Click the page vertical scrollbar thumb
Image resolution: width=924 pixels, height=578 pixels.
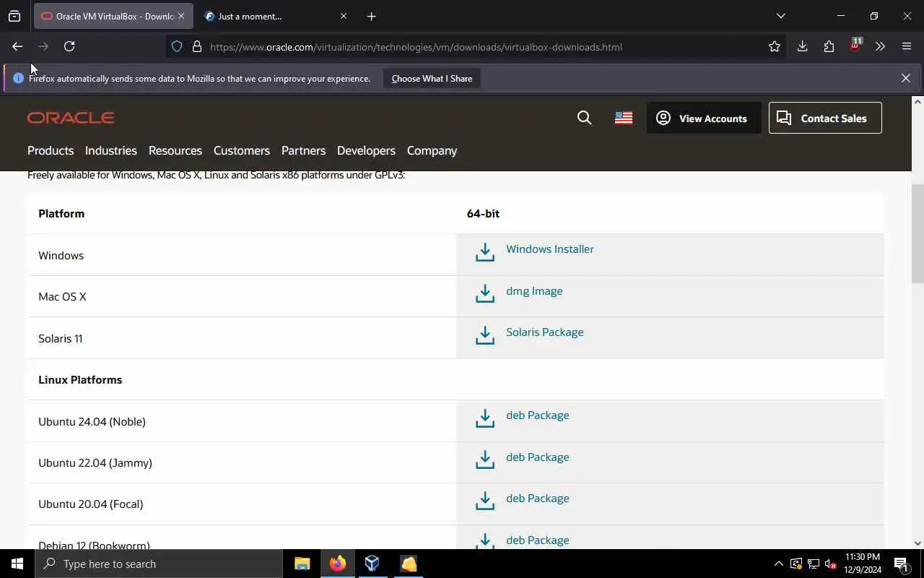tap(918, 234)
